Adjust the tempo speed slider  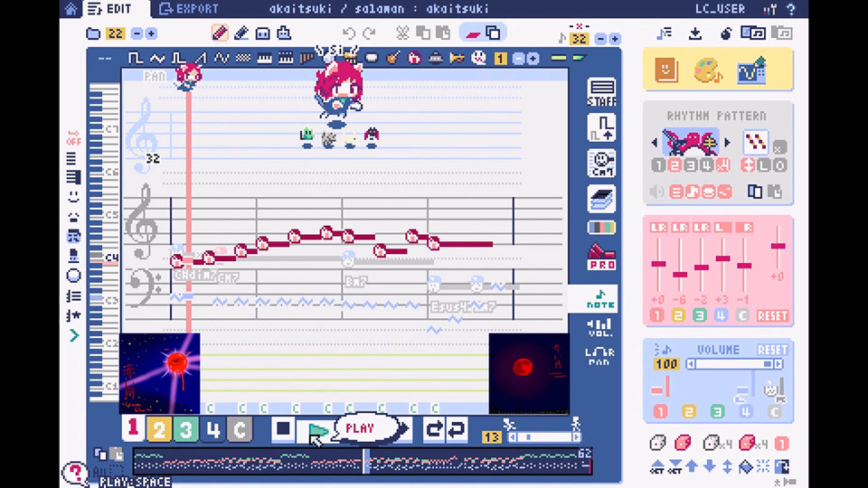coord(543,437)
